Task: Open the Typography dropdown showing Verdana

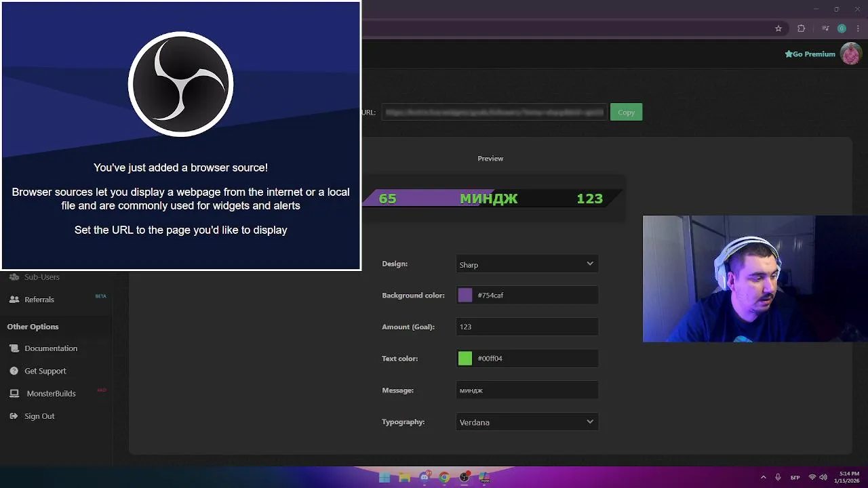Action: pyautogui.click(x=527, y=422)
